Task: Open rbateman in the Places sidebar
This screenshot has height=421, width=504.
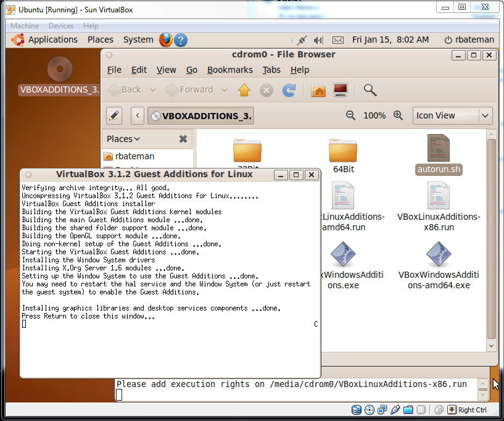Action: click(x=128, y=156)
